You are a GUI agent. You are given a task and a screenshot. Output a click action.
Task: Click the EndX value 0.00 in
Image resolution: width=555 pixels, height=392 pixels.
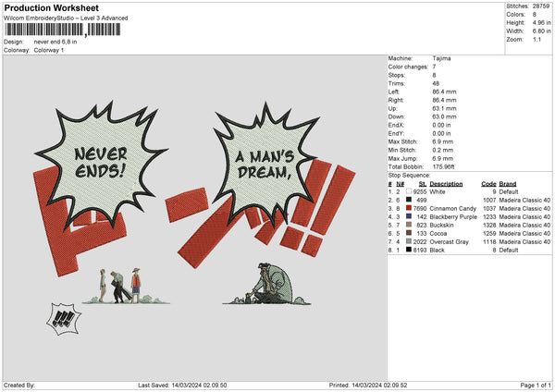441,125
